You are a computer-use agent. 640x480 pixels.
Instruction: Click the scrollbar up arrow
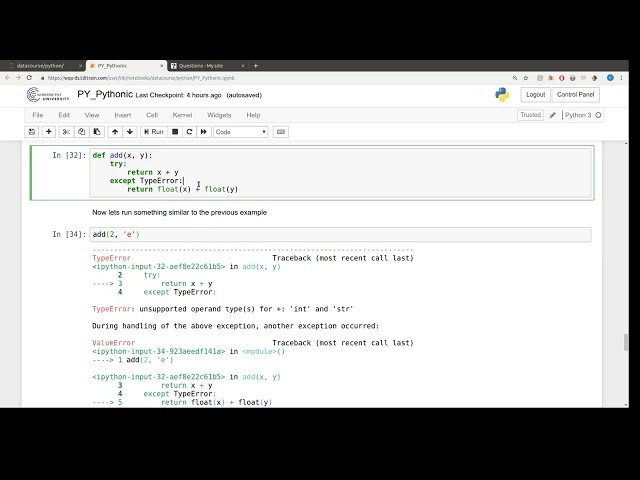pos(626,144)
